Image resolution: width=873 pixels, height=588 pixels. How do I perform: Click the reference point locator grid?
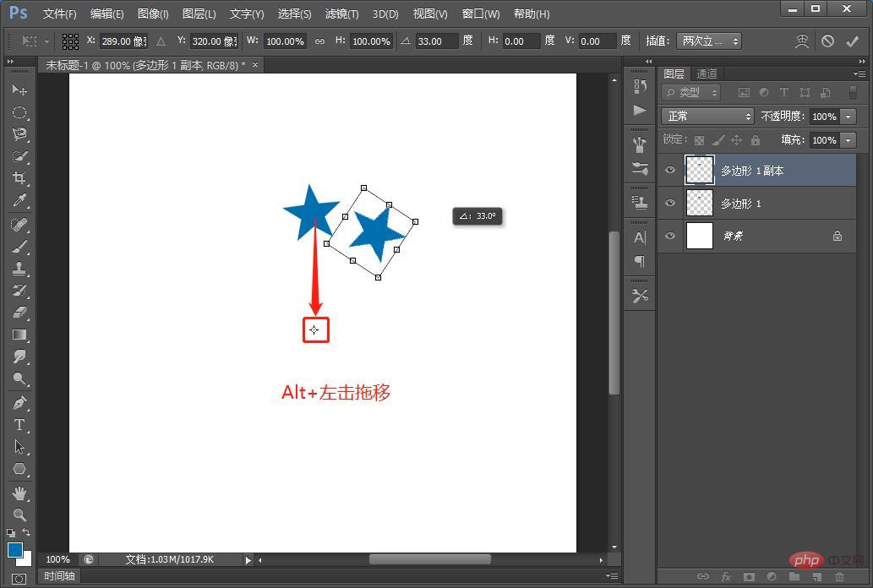coord(70,41)
